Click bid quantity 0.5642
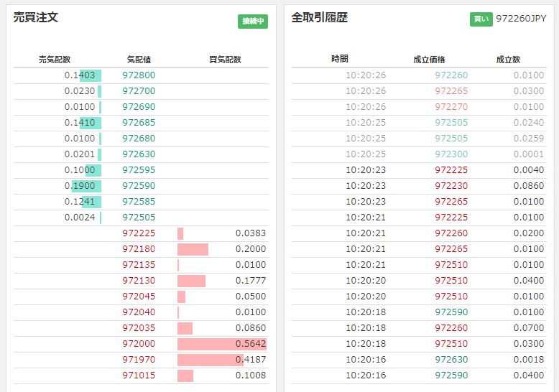Viewport: 559px width, 392px height. coord(251,344)
